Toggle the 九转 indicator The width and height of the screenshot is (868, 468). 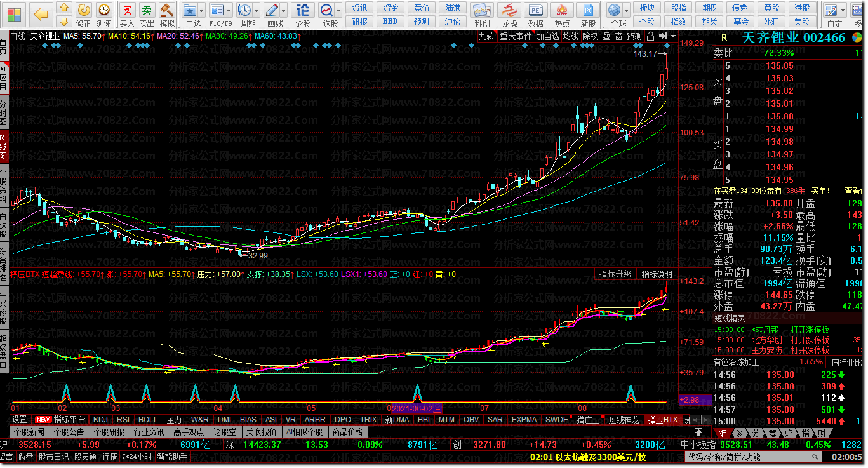pyautogui.click(x=486, y=36)
